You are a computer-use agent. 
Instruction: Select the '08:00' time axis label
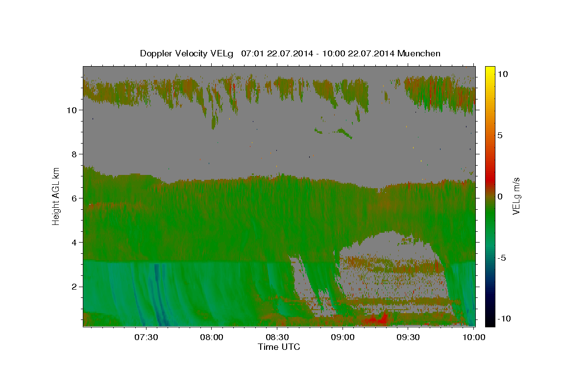212,337
